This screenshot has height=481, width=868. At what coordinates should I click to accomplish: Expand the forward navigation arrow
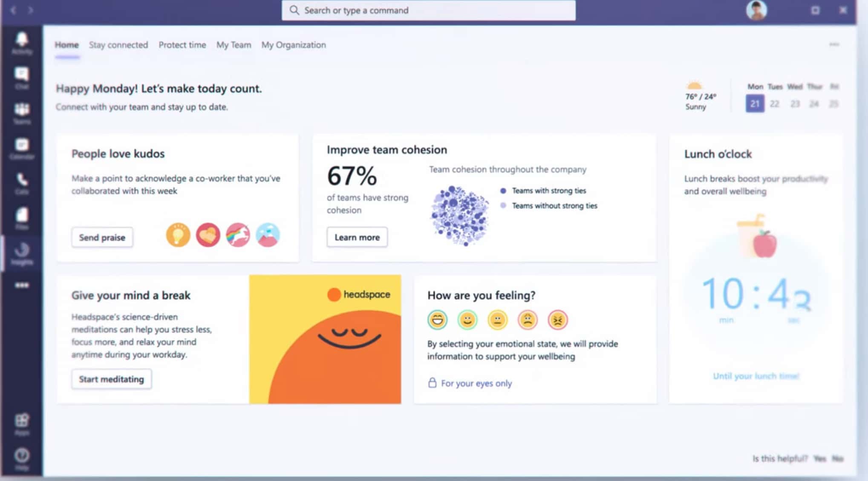pyautogui.click(x=30, y=9)
